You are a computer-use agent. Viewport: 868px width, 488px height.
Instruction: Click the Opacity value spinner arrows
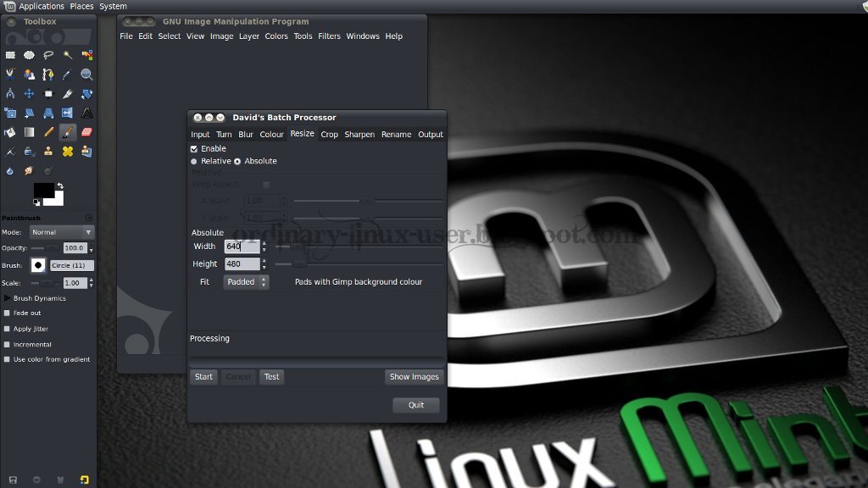coord(92,248)
